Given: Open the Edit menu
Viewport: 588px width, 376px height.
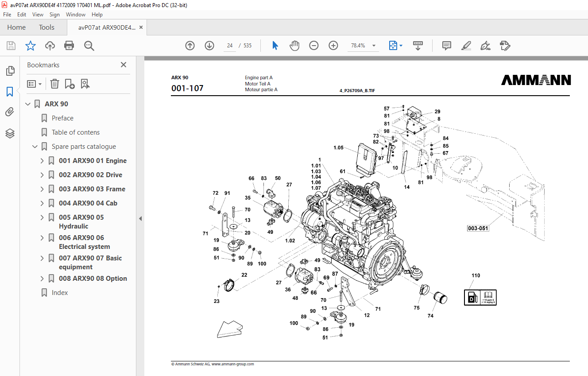Looking at the screenshot, I should [x=22, y=15].
